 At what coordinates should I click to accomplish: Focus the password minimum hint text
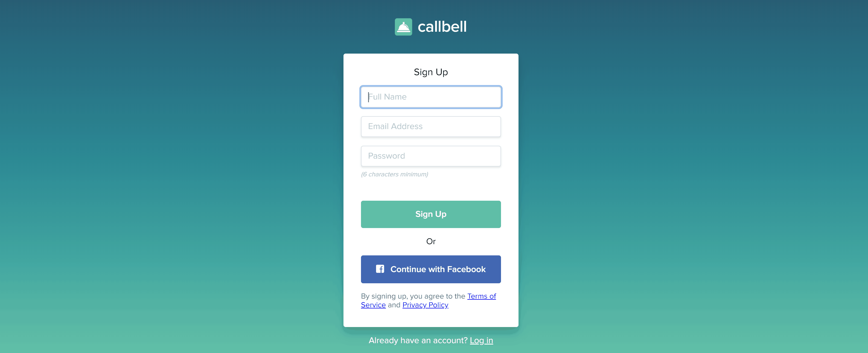coord(395,174)
